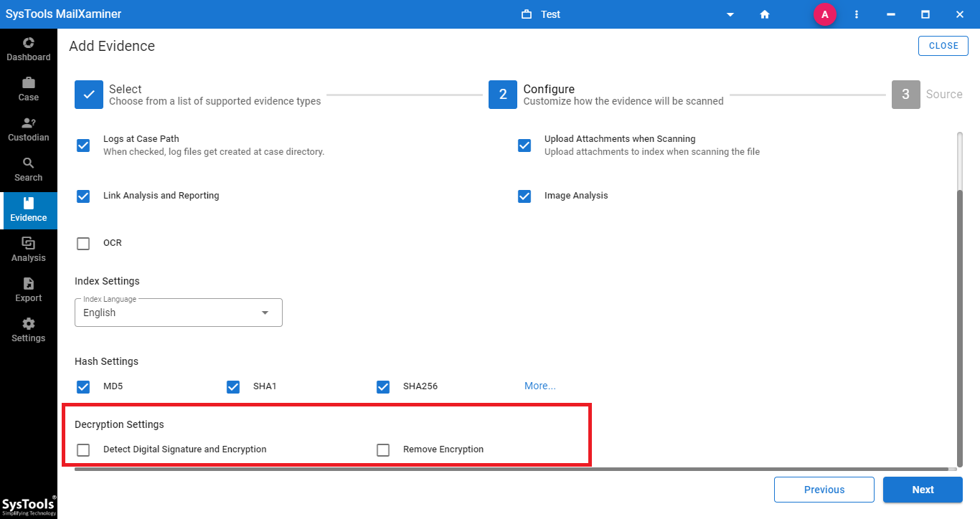Minimize the MailXaminer window
Image resolution: width=980 pixels, height=519 pixels.
coord(891,14)
